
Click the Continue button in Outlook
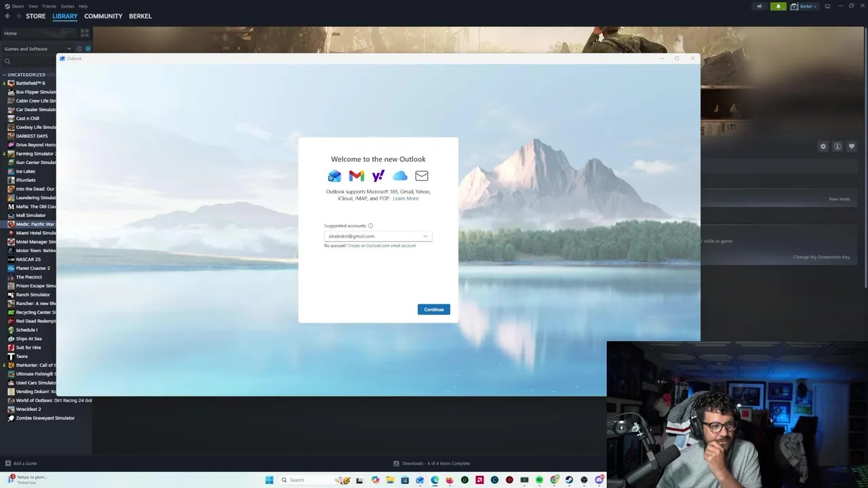coord(433,309)
